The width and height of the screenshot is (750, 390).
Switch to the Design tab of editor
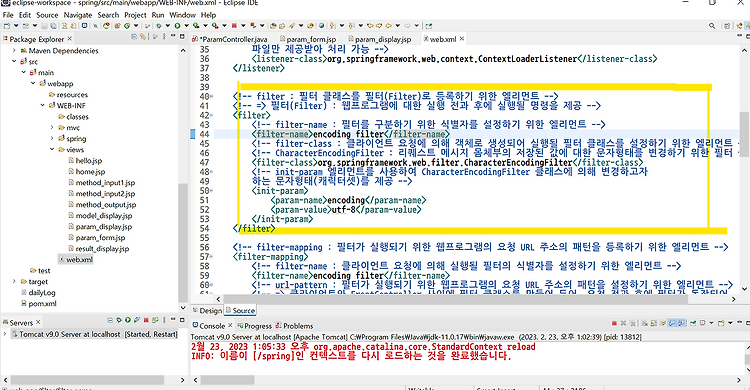(x=208, y=311)
